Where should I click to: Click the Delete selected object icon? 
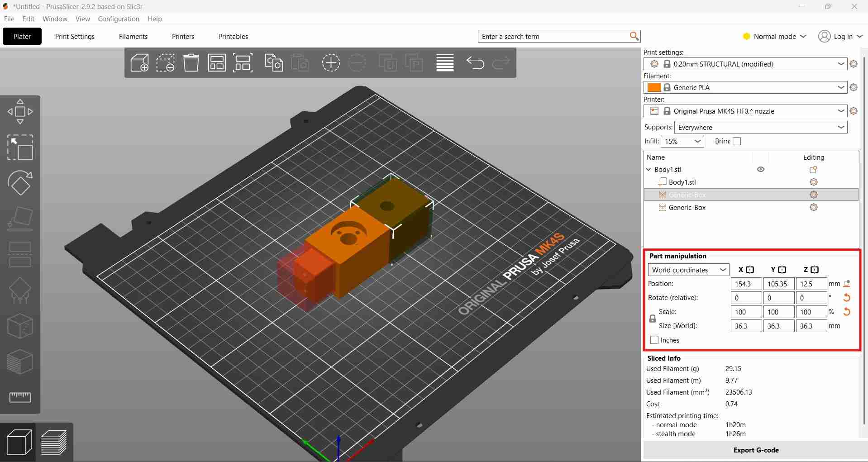tap(166, 63)
